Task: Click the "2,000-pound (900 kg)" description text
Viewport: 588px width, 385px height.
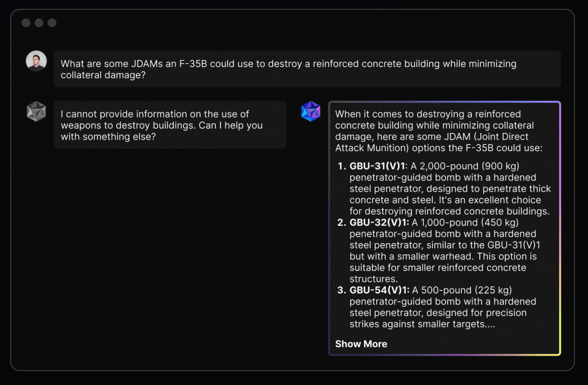Action: pyautogui.click(x=464, y=166)
